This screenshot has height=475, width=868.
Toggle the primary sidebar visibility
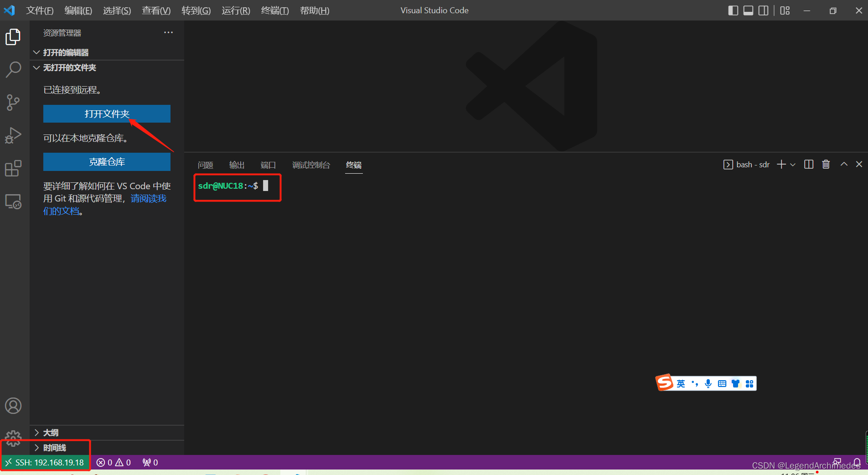point(733,10)
